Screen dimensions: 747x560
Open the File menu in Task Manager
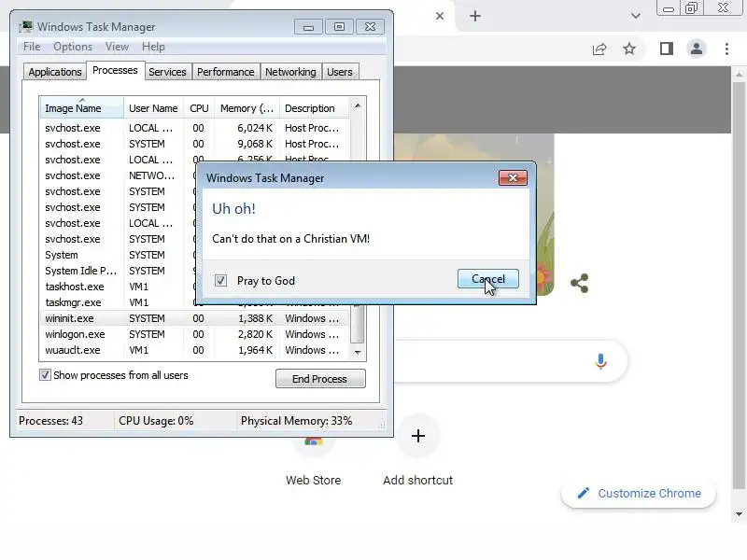(x=32, y=47)
